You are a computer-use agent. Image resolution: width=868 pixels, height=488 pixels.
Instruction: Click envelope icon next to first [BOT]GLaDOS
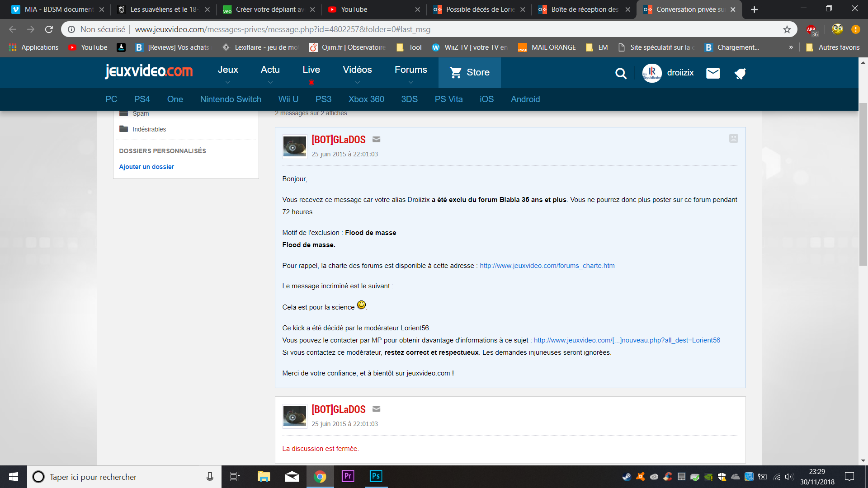(376, 140)
